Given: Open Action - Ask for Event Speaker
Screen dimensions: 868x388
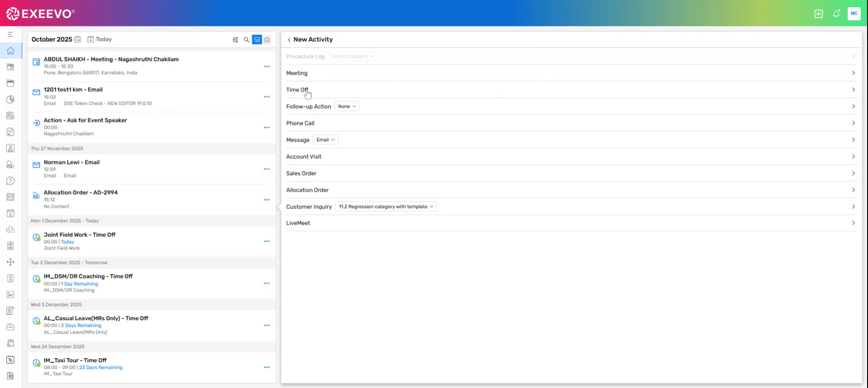Looking at the screenshot, I should [x=85, y=120].
